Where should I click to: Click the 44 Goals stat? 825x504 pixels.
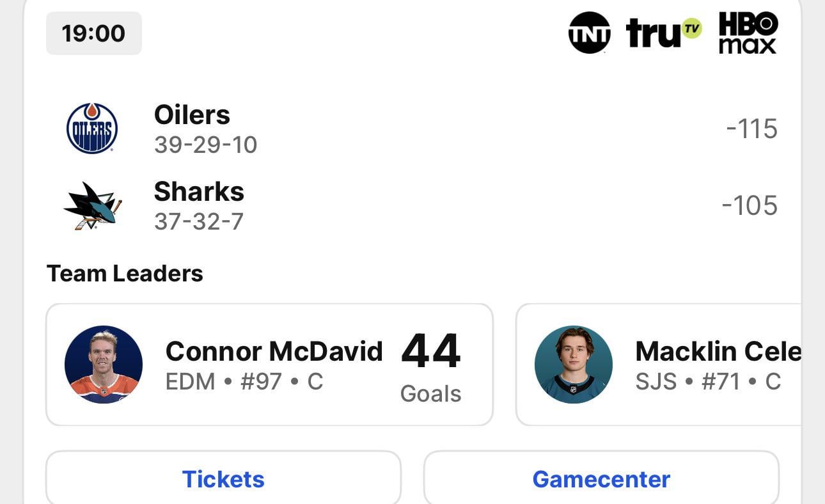tap(430, 366)
